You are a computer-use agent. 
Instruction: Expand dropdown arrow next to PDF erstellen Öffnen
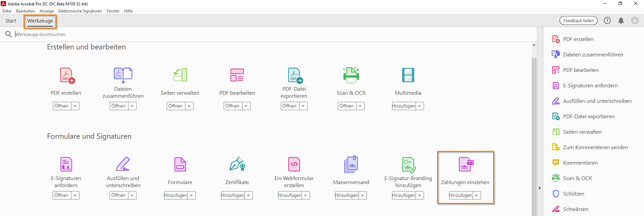(75, 106)
